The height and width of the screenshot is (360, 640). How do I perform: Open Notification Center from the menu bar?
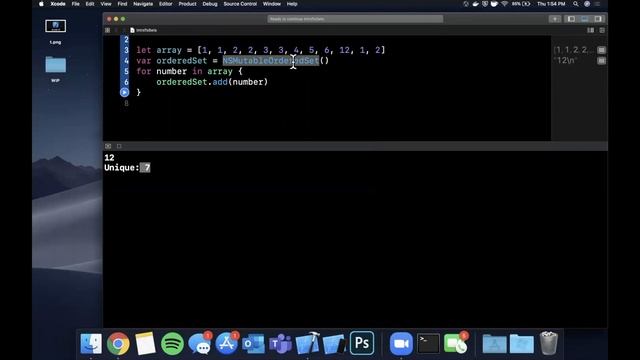pyautogui.click(x=598, y=4)
